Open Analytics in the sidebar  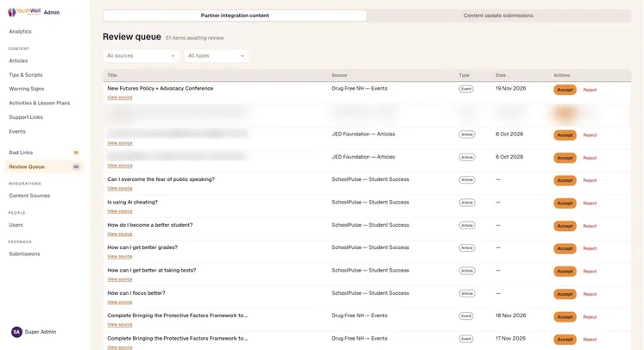click(x=20, y=32)
